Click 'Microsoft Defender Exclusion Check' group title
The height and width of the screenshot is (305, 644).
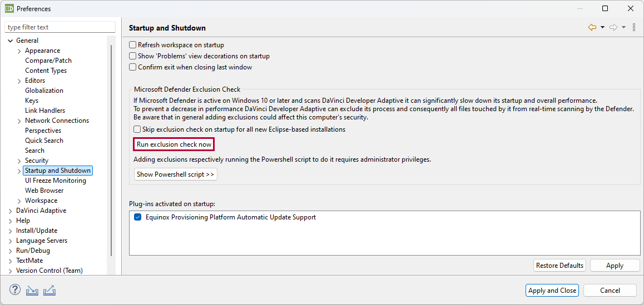(187, 89)
